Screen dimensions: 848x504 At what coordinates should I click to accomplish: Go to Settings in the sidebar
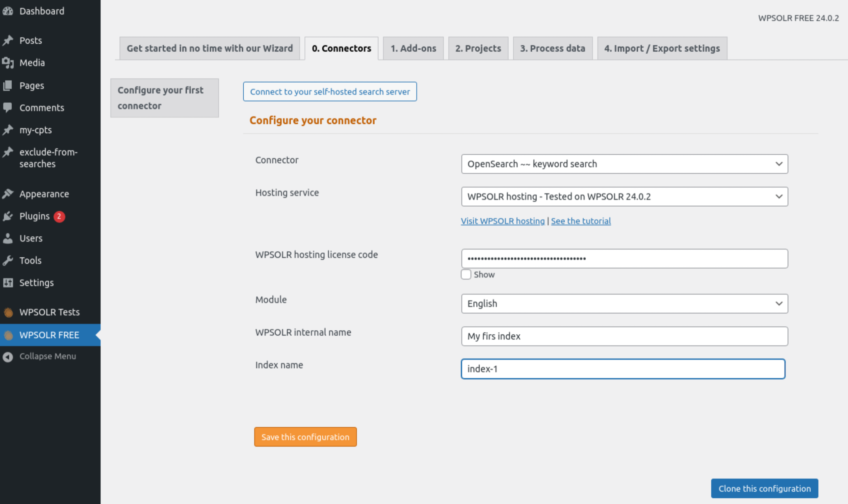pos(36,282)
